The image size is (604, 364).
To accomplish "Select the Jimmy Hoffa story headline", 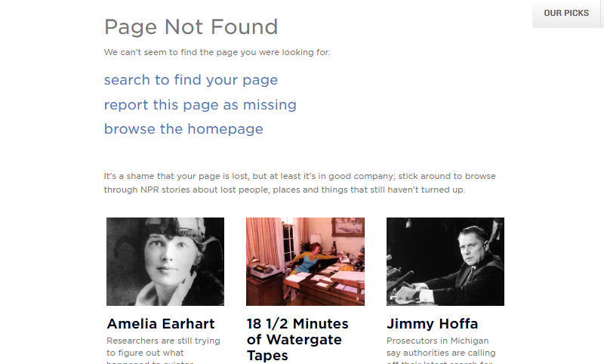I will 432,324.
